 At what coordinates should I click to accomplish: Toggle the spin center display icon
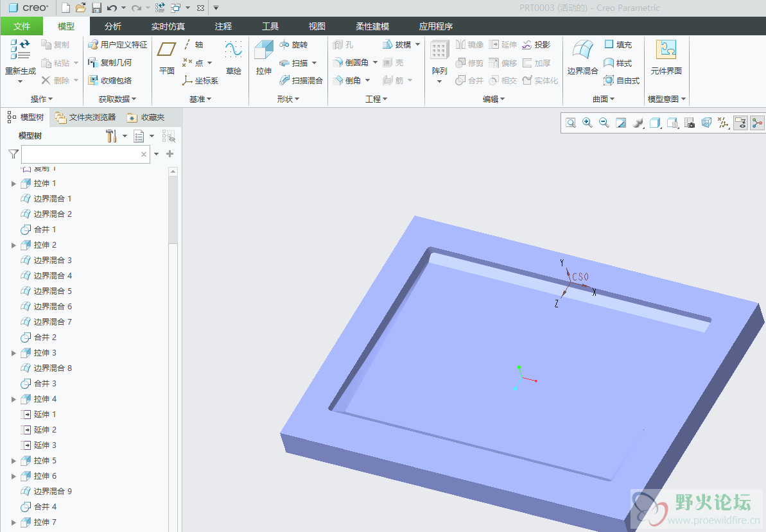pos(757,123)
